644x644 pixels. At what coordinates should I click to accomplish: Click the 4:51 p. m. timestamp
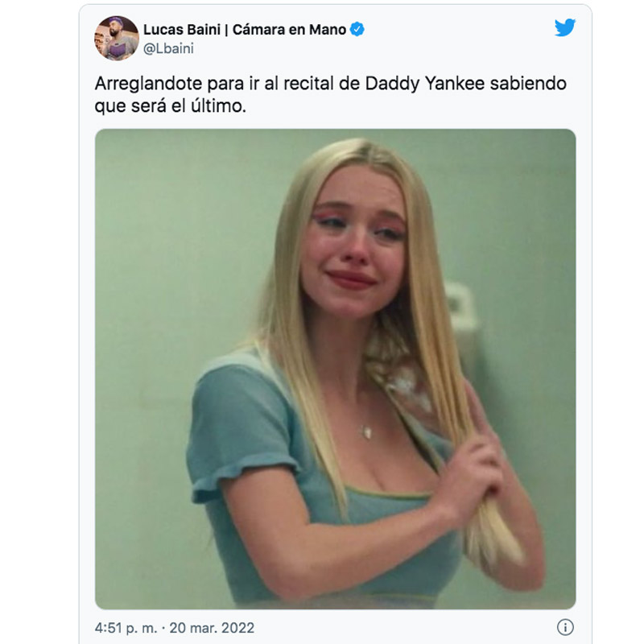coord(129,627)
